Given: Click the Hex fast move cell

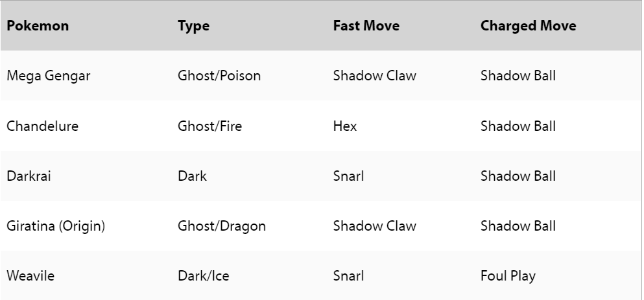Looking at the screenshot, I should 345,126.
